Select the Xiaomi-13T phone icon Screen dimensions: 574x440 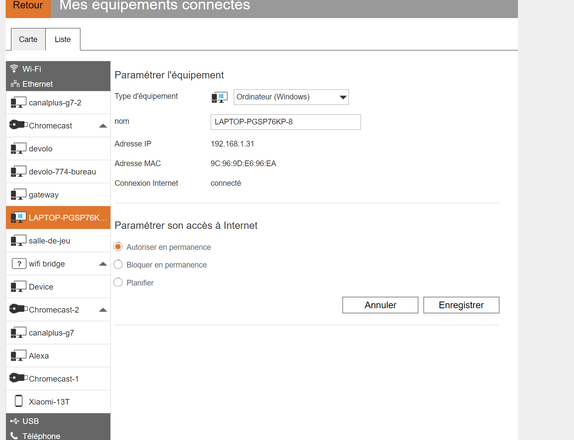(19, 401)
